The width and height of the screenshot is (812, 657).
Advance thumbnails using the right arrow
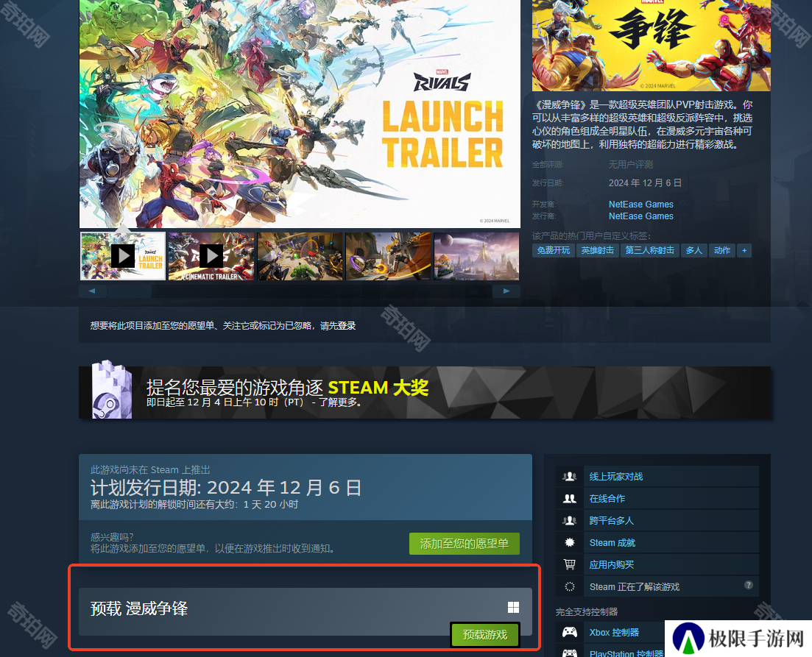[506, 291]
